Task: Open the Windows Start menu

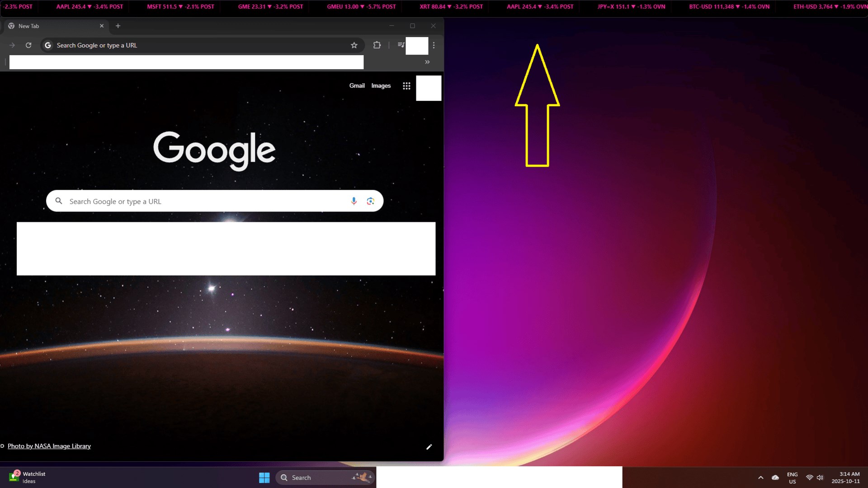Action: 264,478
